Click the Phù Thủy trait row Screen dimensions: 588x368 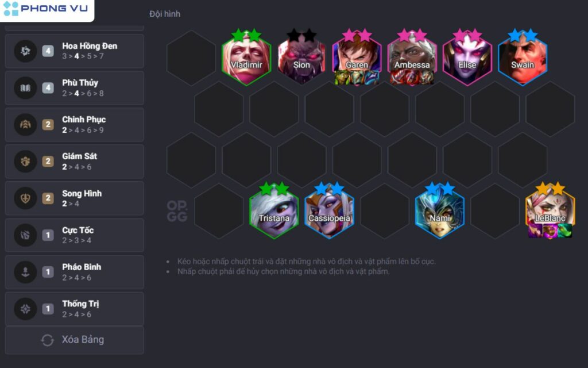coord(74,88)
